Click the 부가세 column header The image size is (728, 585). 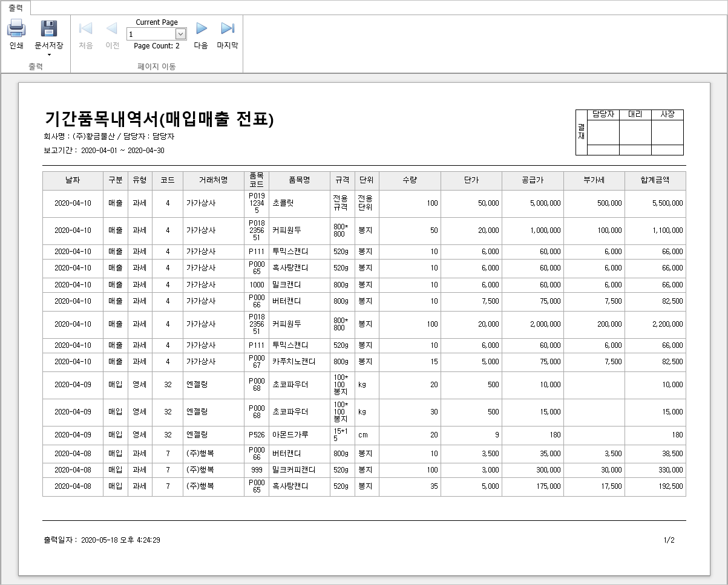pos(594,180)
